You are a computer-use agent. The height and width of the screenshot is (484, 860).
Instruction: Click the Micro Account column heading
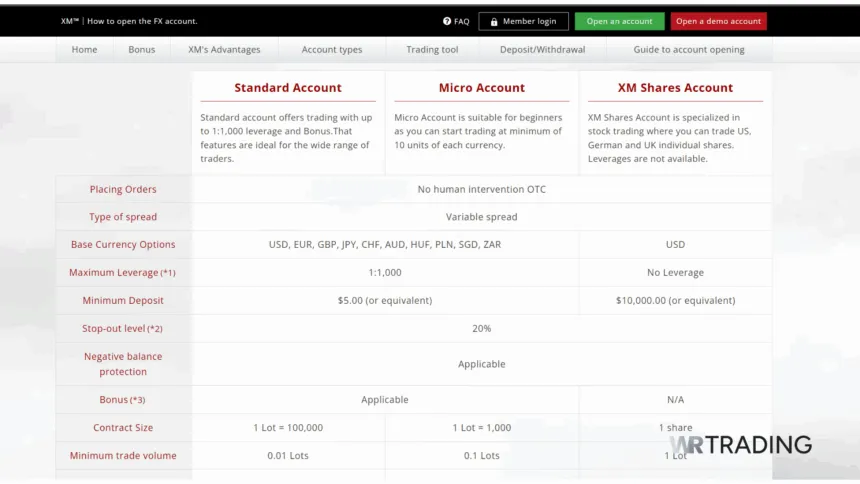pyautogui.click(x=481, y=88)
